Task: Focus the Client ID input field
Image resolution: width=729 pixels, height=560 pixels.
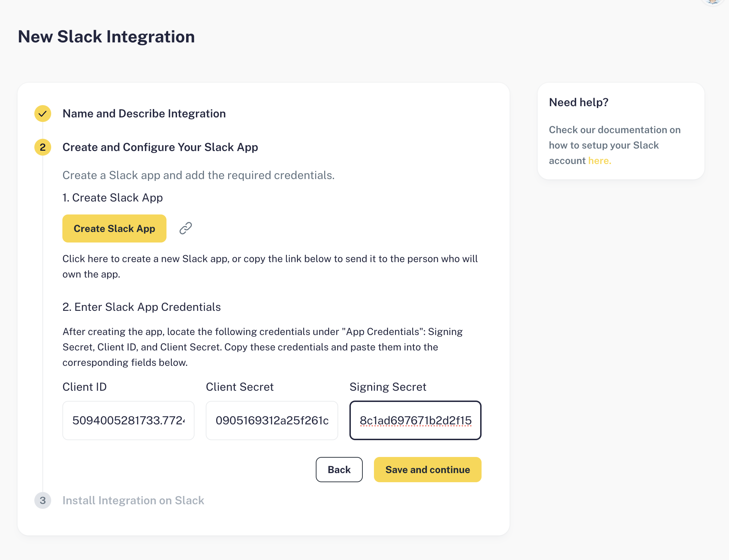Action: [128, 421]
